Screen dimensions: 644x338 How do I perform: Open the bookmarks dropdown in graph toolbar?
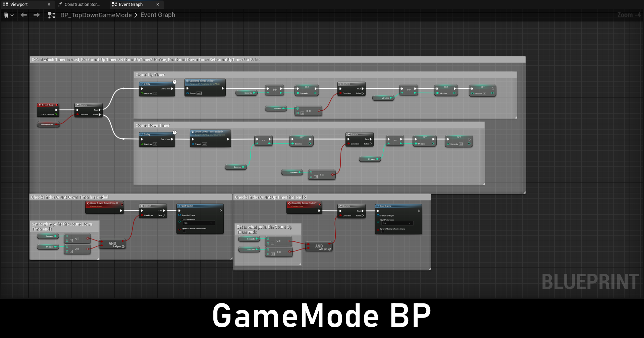[9, 15]
